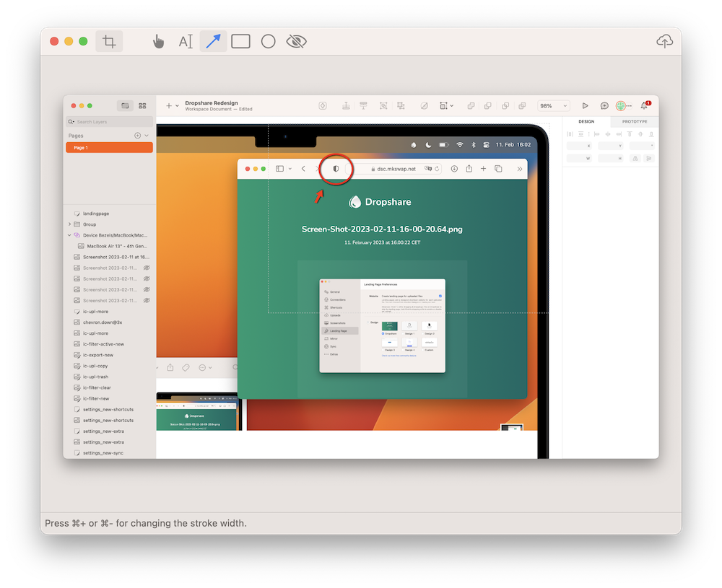The image size is (722, 588).
Task: Select the Text annotation tool
Action: 186,42
